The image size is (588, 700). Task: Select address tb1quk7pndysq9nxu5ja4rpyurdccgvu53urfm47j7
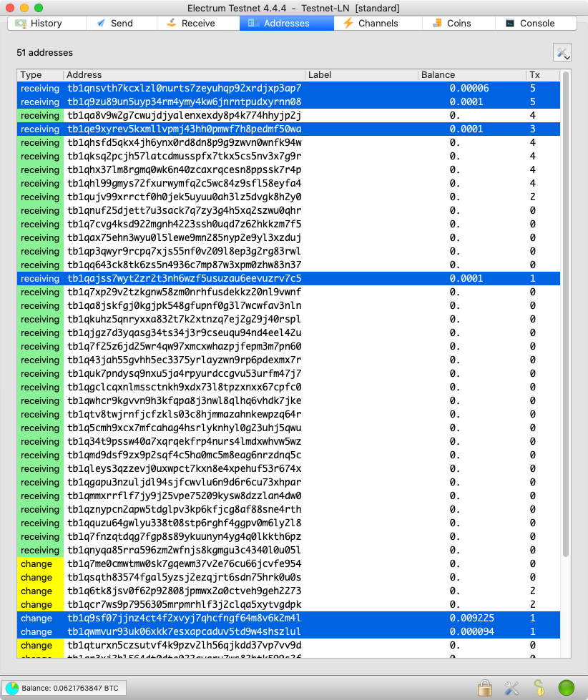point(288,374)
